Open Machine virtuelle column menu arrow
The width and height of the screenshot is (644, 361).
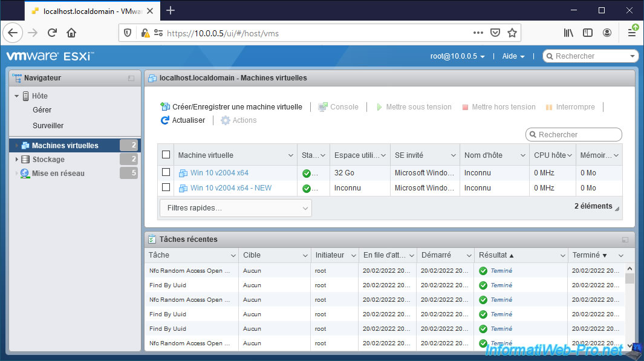291,155
